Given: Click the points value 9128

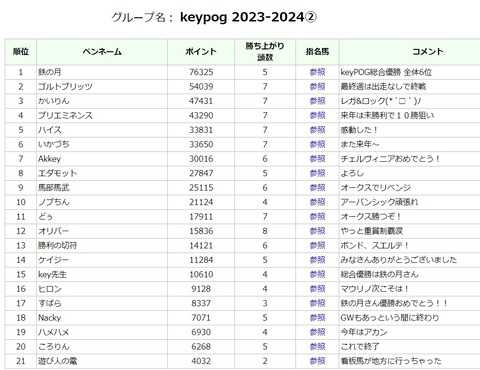Looking at the screenshot, I should pos(201,289).
